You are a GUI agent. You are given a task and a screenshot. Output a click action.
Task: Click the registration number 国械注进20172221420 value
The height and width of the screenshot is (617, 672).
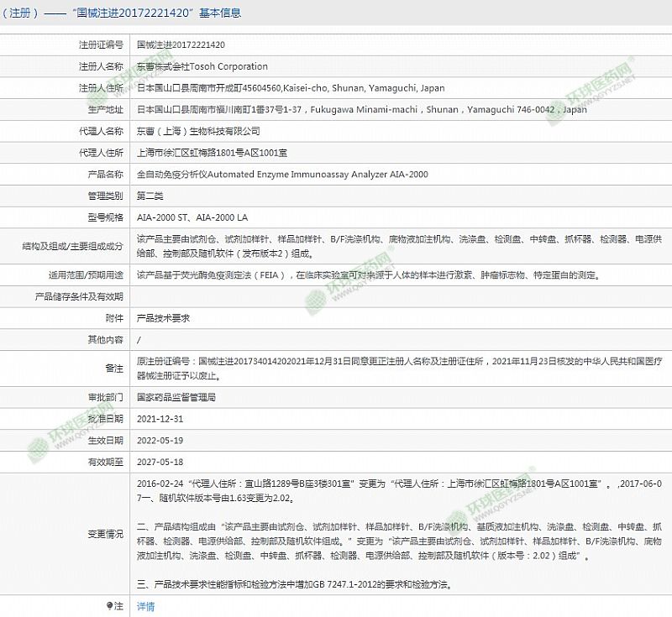[181, 44]
